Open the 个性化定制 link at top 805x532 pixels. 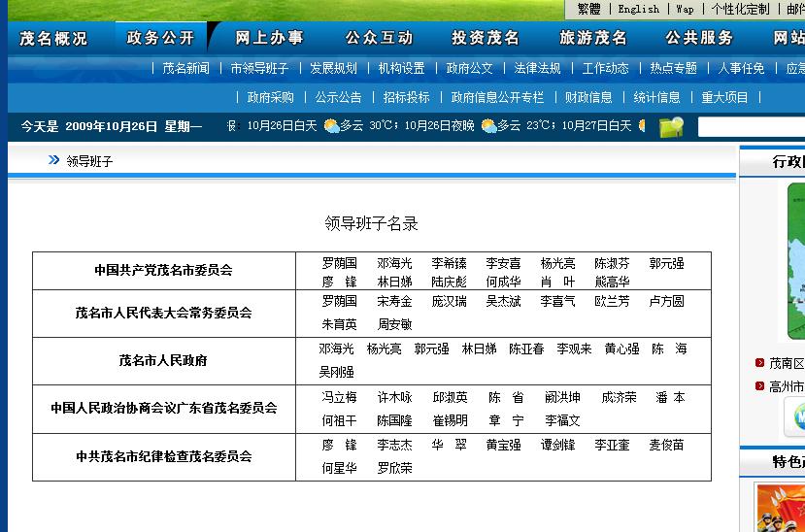pyautogui.click(x=740, y=9)
